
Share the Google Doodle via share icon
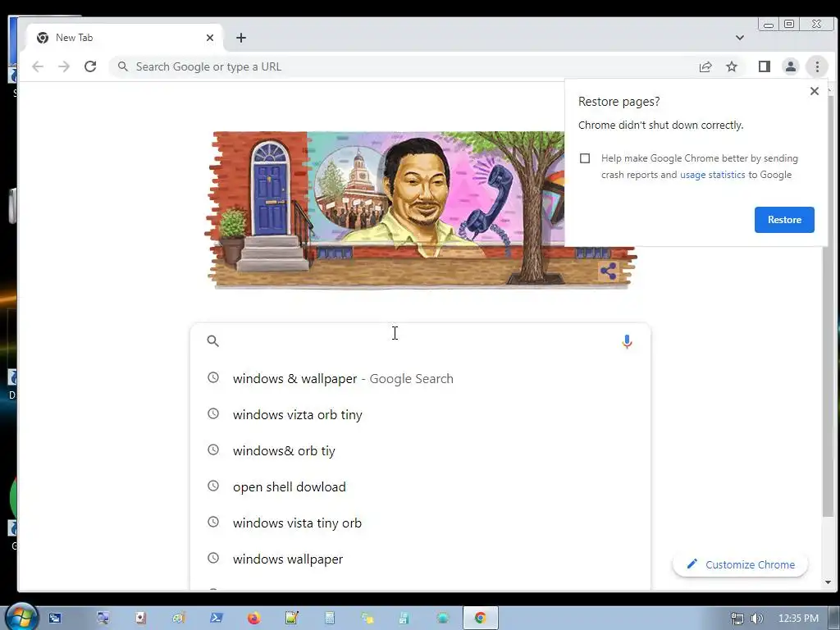coord(608,271)
